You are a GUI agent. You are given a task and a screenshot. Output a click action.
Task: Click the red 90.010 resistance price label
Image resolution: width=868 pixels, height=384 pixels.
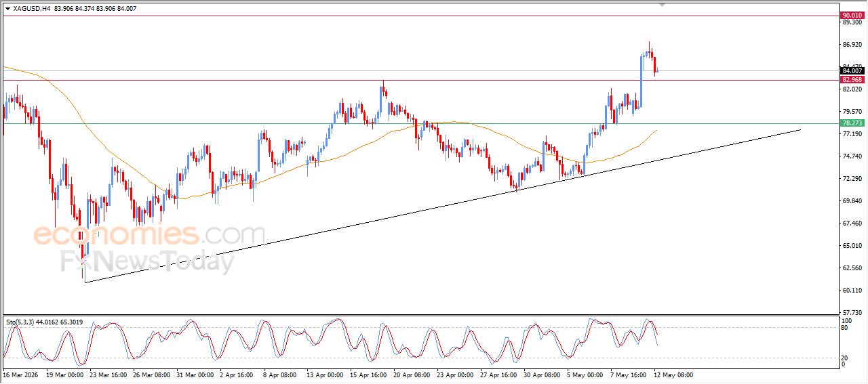pyautogui.click(x=852, y=15)
